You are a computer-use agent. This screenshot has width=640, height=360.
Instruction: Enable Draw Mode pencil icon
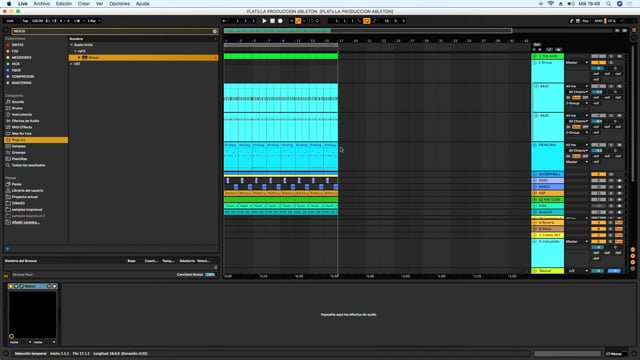[x=571, y=21]
